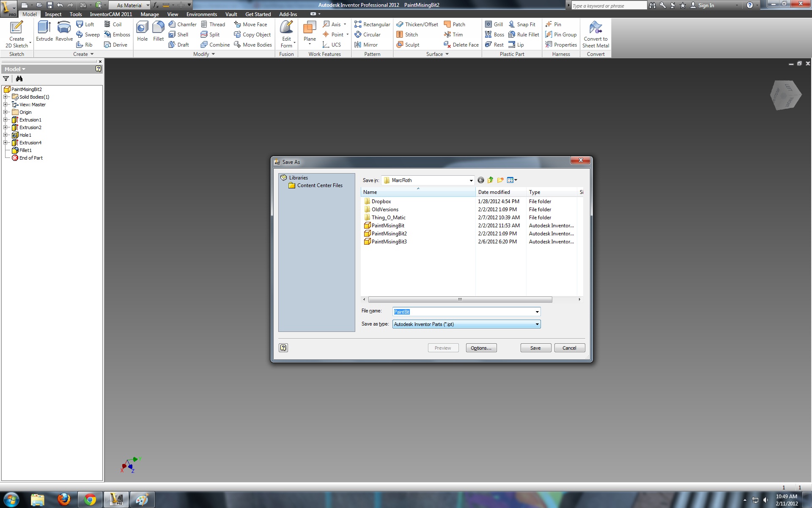
Task: Switch to the Inspect tab
Action: coord(53,14)
